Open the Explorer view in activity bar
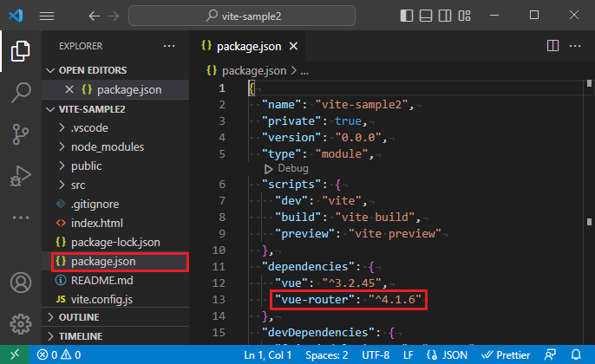The image size is (595, 364). pos(21,51)
